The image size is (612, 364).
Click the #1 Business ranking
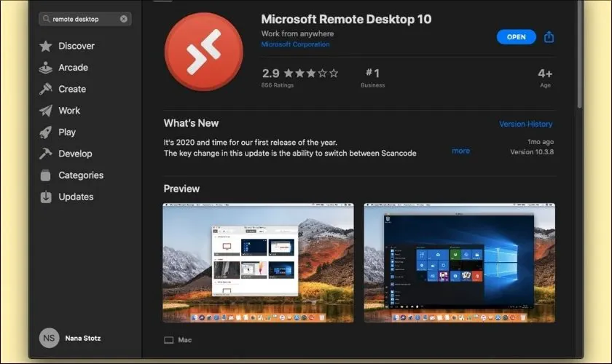[373, 77]
